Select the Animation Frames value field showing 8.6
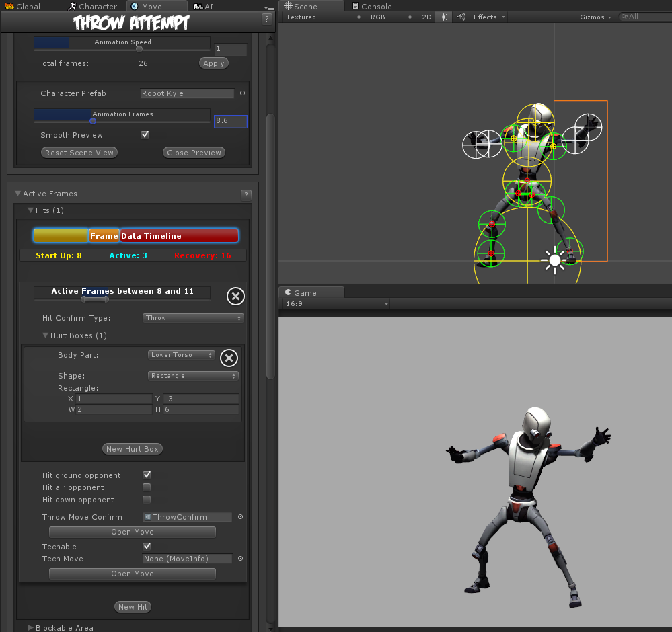Viewport: 672px width, 632px height. pos(230,122)
